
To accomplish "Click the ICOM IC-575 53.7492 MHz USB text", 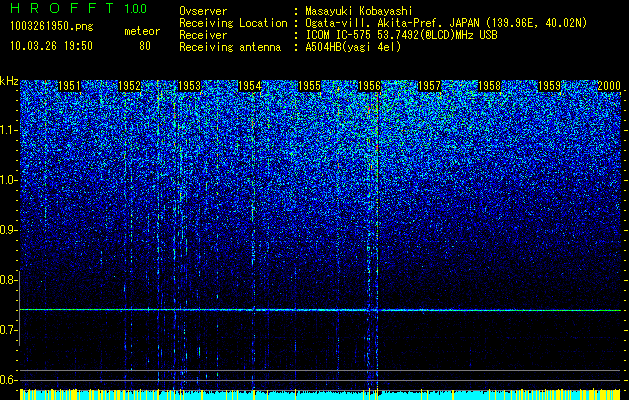I will [x=402, y=35].
